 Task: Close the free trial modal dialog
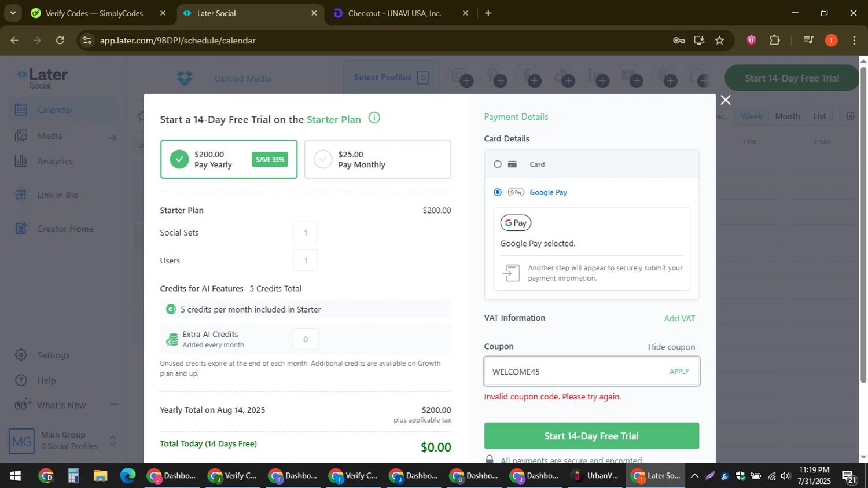pos(725,100)
